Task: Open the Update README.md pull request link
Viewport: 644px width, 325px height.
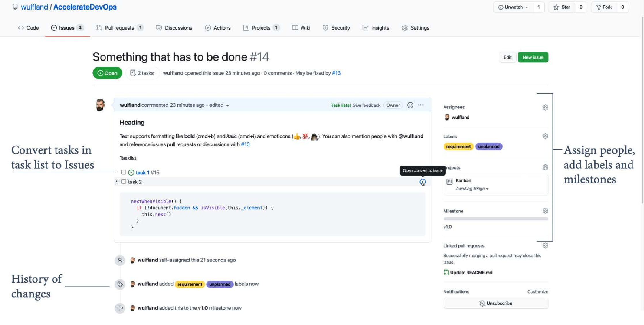Action: 471,272
